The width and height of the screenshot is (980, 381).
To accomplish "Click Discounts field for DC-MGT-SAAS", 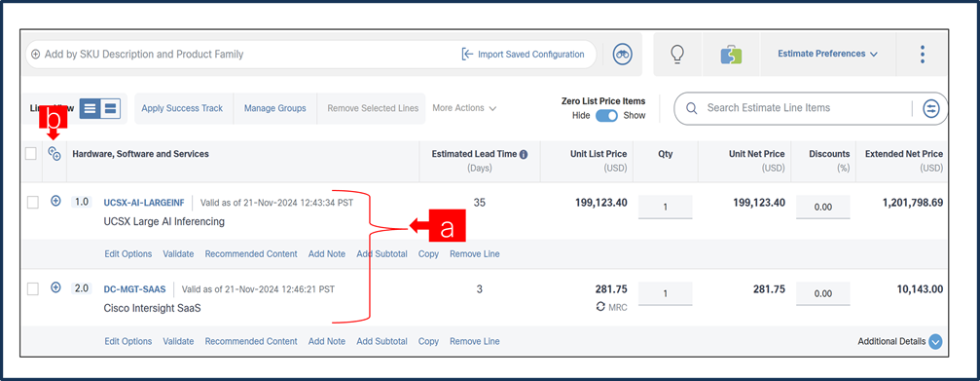I will coord(823,293).
